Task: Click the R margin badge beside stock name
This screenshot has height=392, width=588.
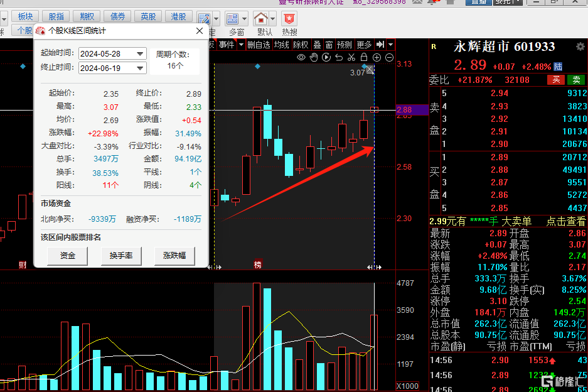Action: coord(434,47)
